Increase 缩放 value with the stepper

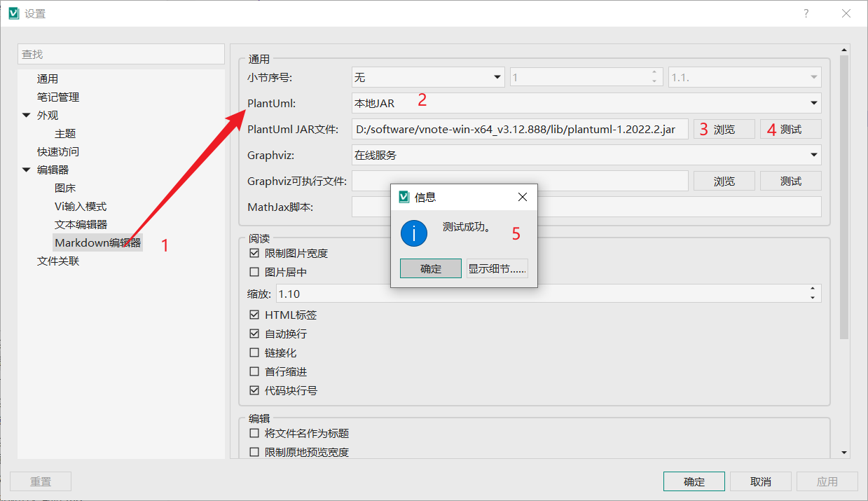pos(813,289)
